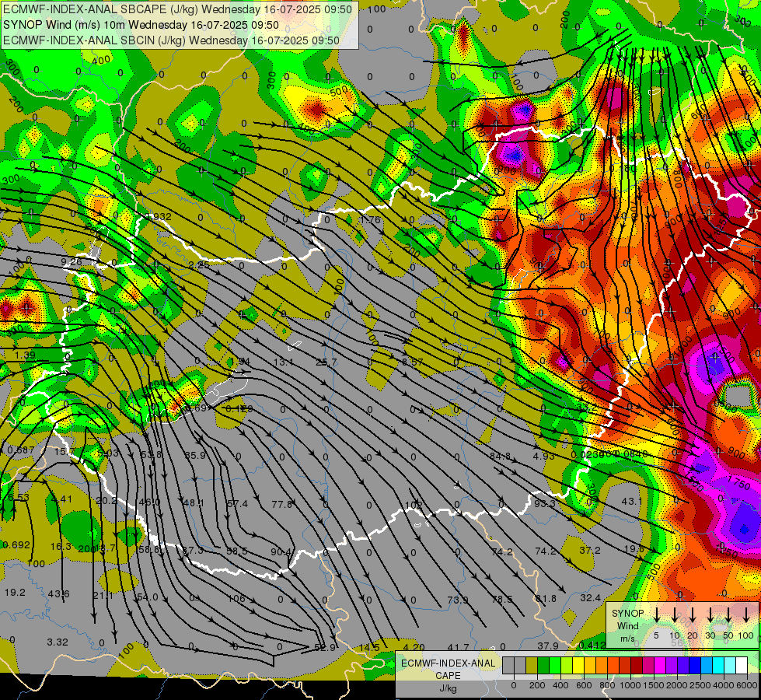Image resolution: width=761 pixels, height=700 pixels.
Task: Pick the pure blue CAPE legend swatch
Action: [x=694, y=666]
